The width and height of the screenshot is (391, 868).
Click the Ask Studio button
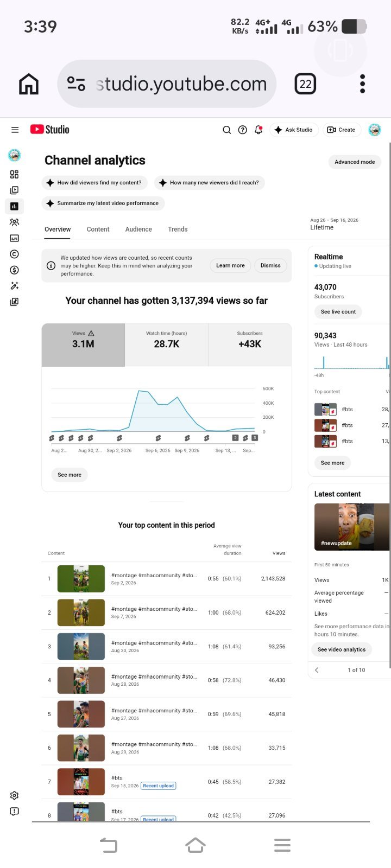294,130
